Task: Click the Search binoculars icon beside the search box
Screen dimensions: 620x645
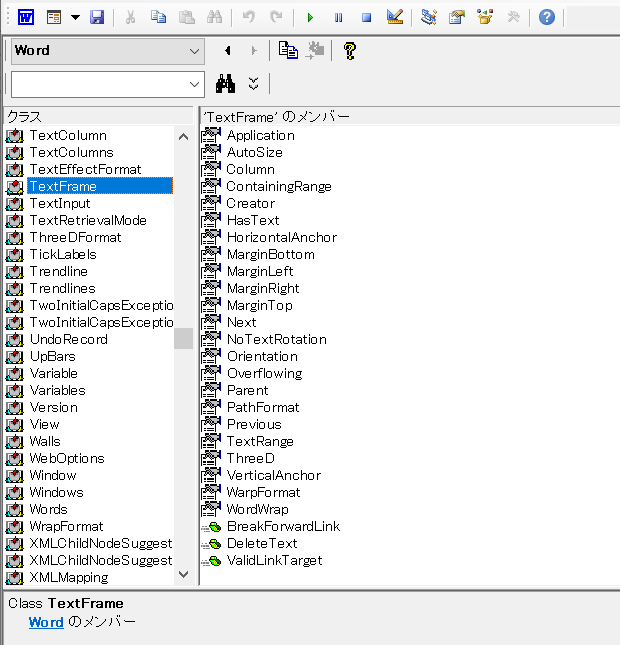Action: pyautogui.click(x=225, y=84)
